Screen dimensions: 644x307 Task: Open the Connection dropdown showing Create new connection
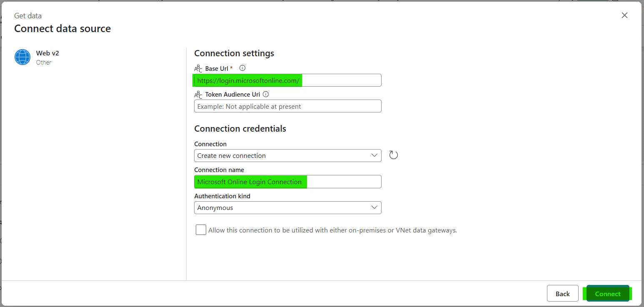(287, 155)
